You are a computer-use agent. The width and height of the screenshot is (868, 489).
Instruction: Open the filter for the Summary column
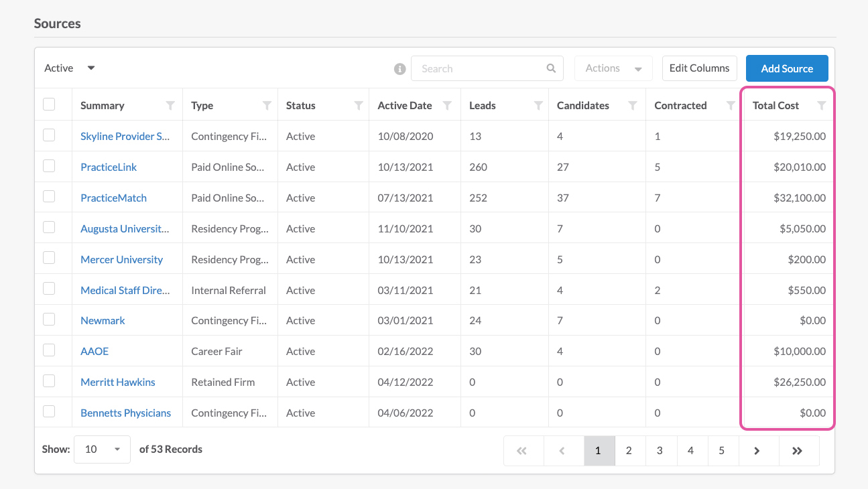pyautogui.click(x=170, y=105)
